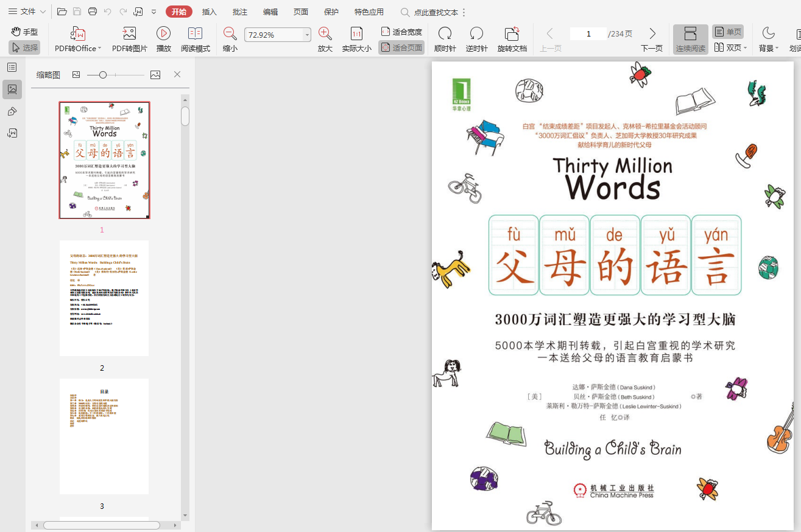This screenshot has width=801, height=532.
Task: Adjust the thumbnail size slider
Action: (x=103, y=75)
